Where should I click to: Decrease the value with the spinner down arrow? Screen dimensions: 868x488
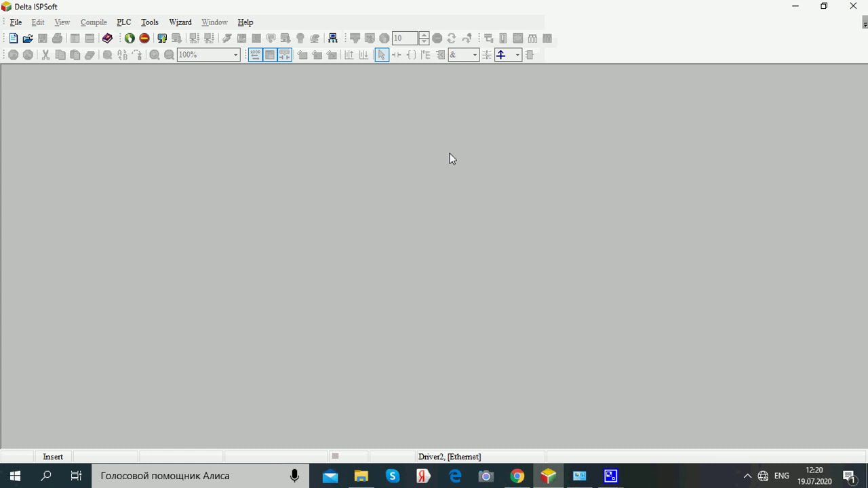tap(424, 42)
